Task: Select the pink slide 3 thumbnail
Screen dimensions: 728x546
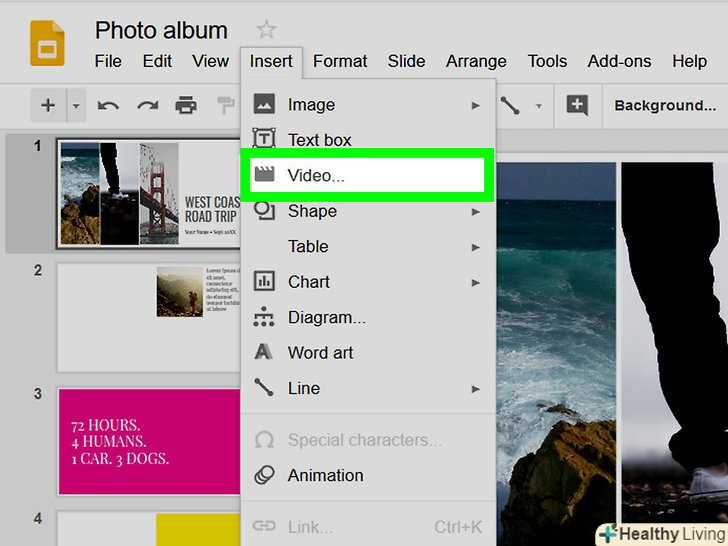Action: 148,442
